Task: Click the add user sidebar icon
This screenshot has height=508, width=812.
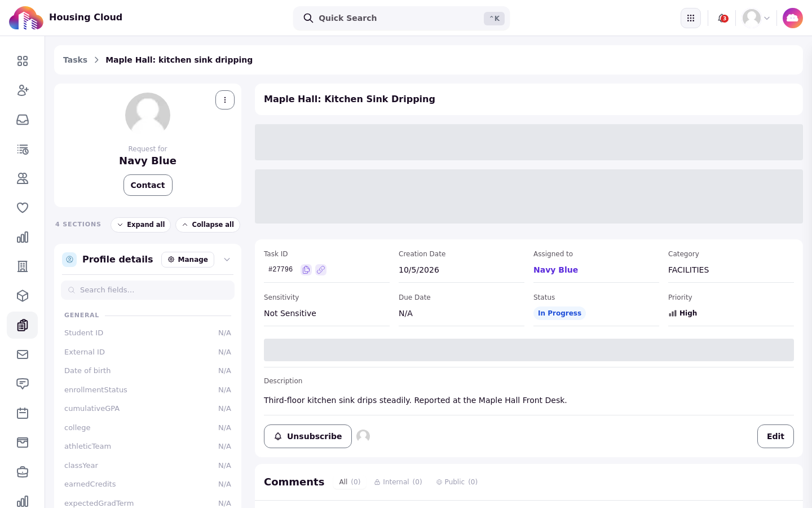Action: [x=23, y=90]
